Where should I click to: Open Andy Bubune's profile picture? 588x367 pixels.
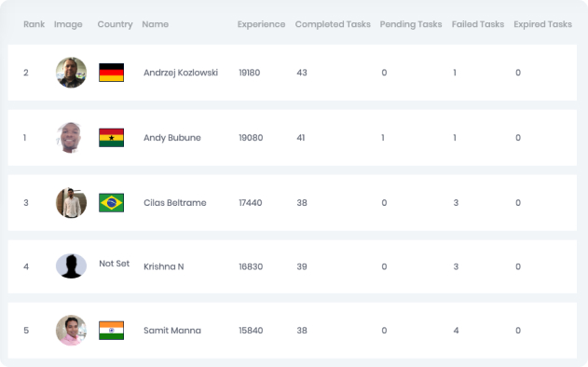[70, 138]
